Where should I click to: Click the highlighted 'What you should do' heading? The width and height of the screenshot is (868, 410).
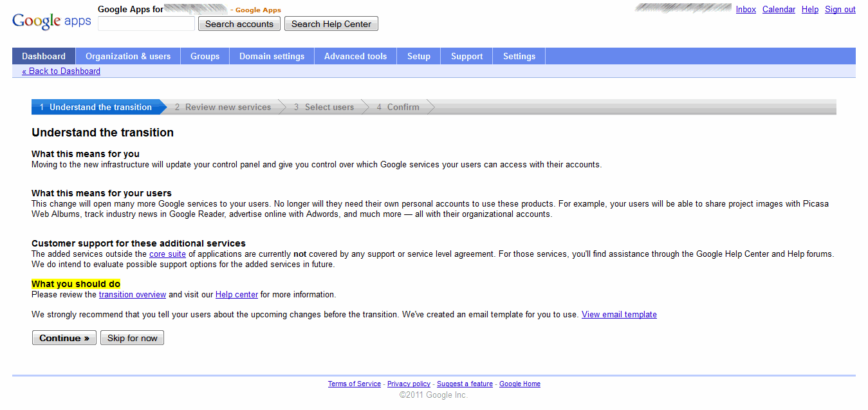[76, 284]
